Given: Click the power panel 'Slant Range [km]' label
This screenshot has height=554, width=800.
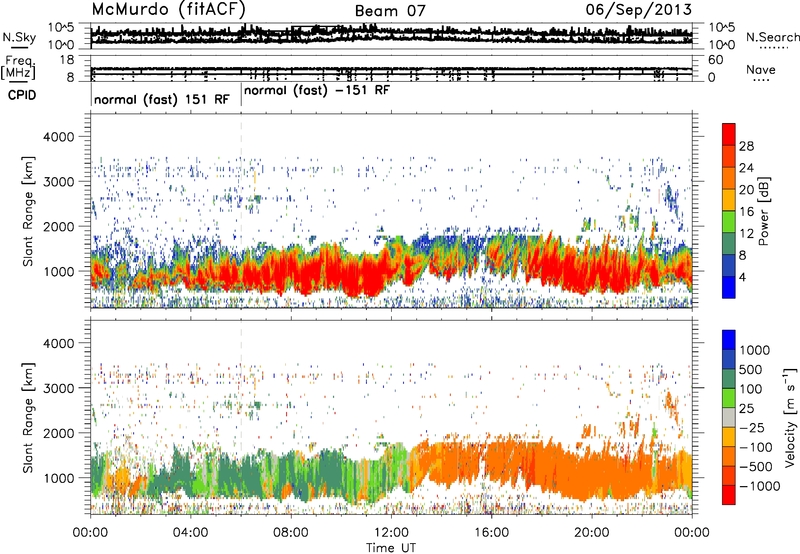Looking at the screenshot, I should [28, 212].
